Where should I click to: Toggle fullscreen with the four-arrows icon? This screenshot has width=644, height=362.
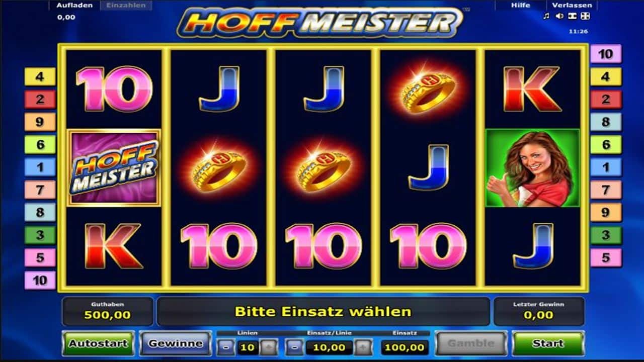pyautogui.click(x=585, y=16)
